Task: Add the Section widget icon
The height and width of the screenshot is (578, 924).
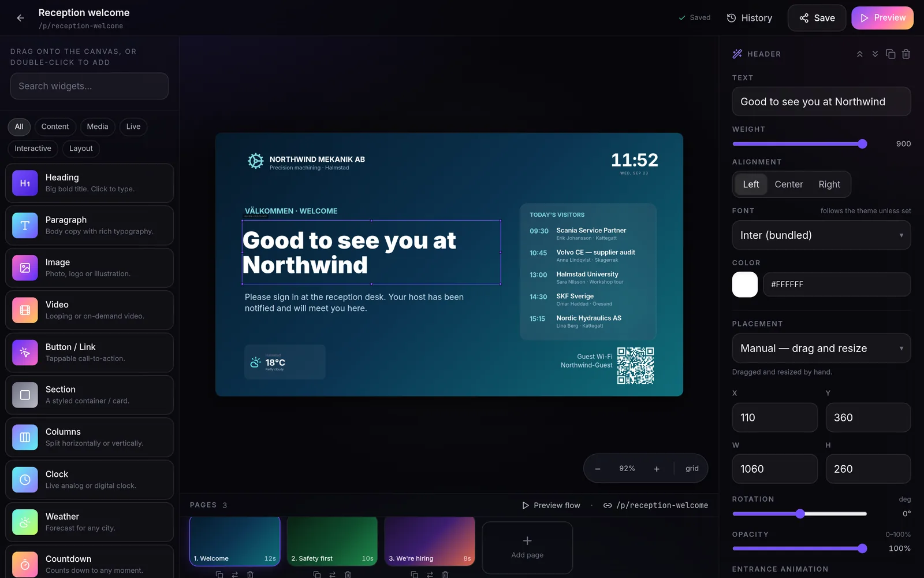Action: coord(25,395)
